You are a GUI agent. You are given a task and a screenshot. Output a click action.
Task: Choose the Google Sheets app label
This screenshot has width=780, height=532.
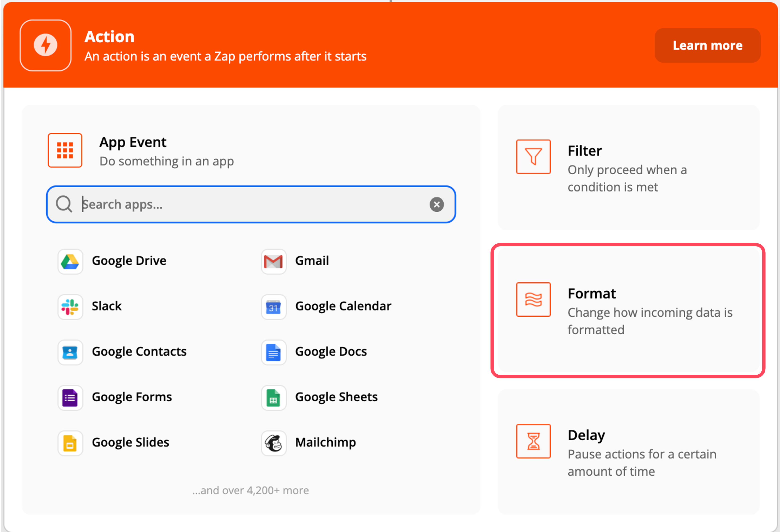pos(336,397)
